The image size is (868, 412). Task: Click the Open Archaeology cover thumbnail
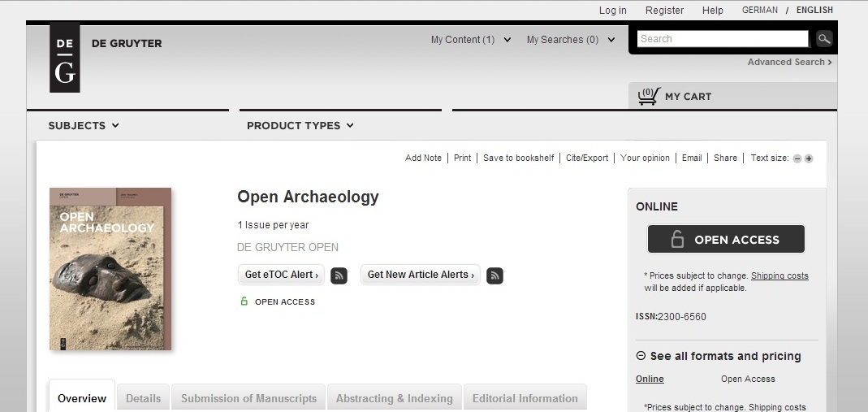(110, 269)
